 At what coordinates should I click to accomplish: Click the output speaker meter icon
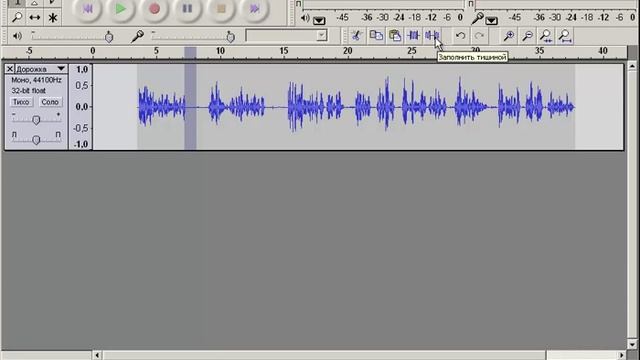pyautogui.click(x=305, y=18)
